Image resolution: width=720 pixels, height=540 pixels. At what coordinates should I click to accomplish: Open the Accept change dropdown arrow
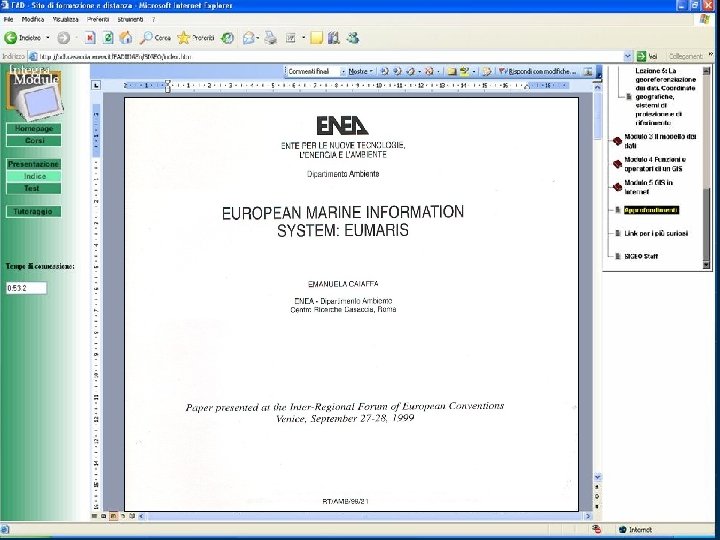click(419, 72)
